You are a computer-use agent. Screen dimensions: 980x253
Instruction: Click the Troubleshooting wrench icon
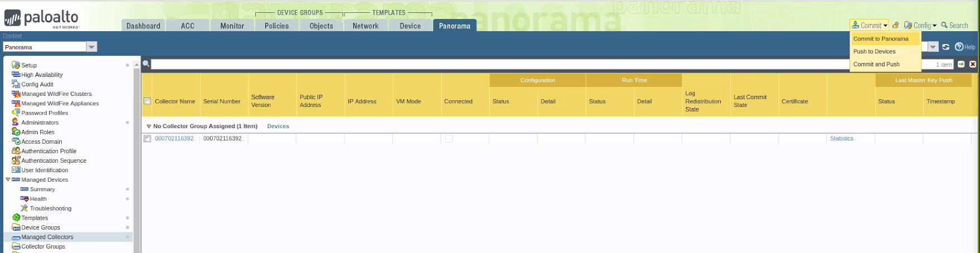[x=25, y=208]
